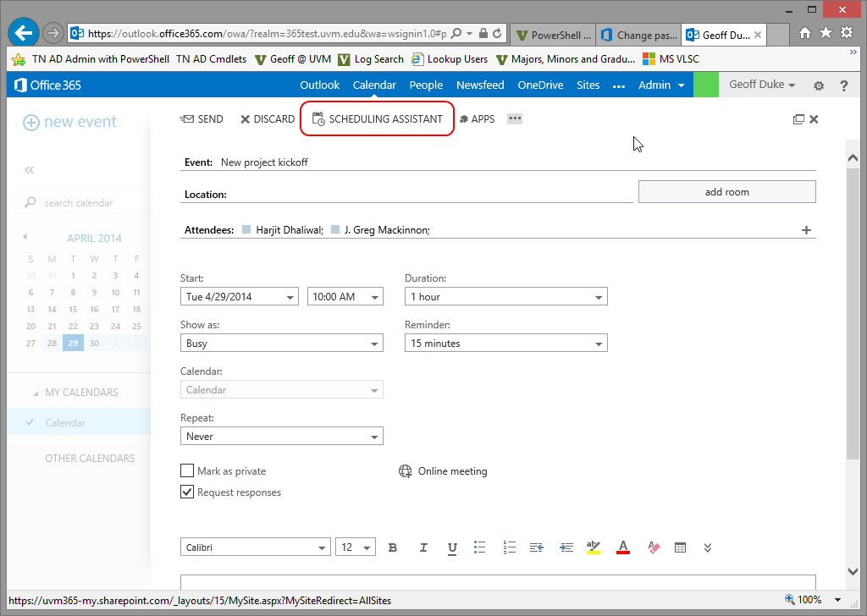Click the add room button
The image size is (867, 616).
click(726, 192)
